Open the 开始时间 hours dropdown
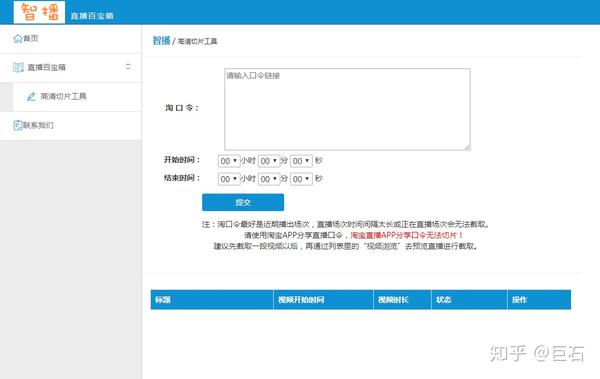Screen dimensions: 600x379 pyautogui.click(x=229, y=161)
